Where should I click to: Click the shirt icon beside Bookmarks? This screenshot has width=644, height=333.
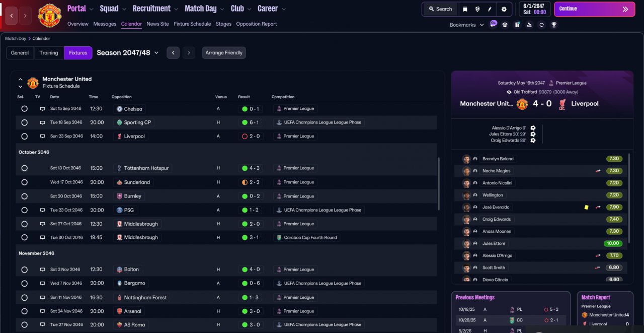(x=505, y=25)
